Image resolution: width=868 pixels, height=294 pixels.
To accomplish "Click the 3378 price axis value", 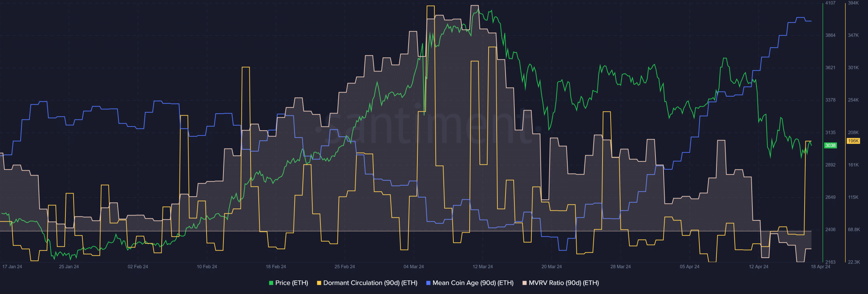I will [x=830, y=100].
